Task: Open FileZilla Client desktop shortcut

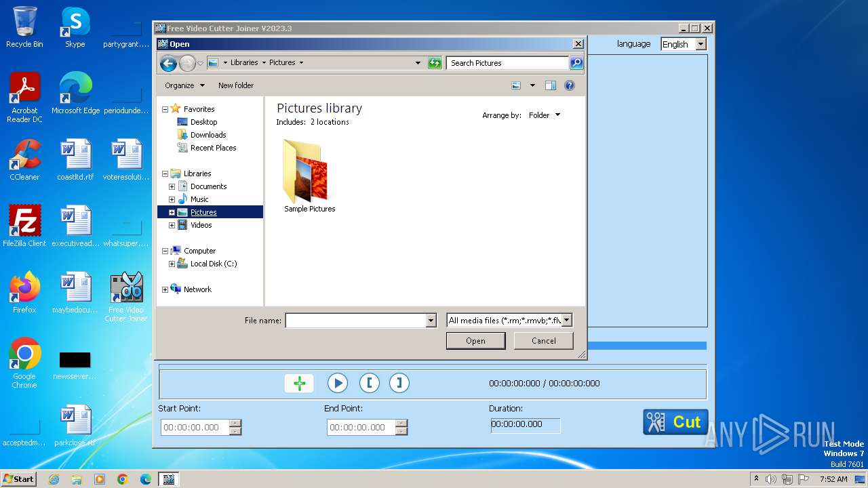Action: (x=24, y=226)
